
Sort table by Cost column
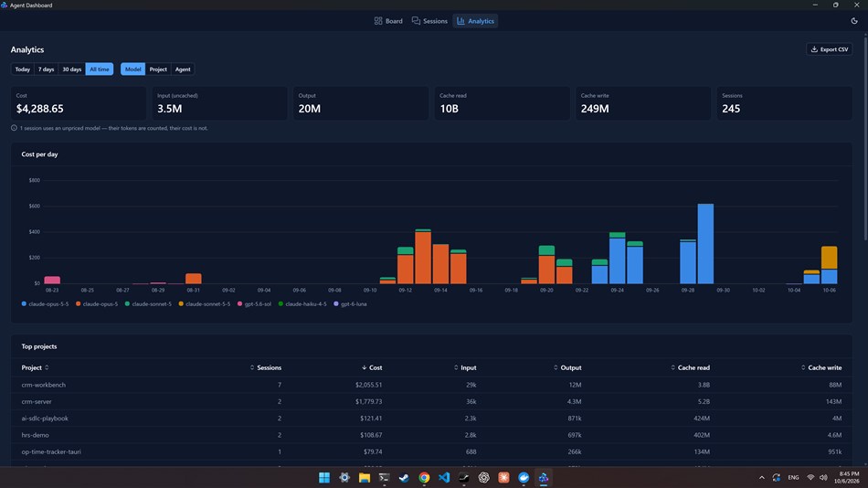[372, 367]
